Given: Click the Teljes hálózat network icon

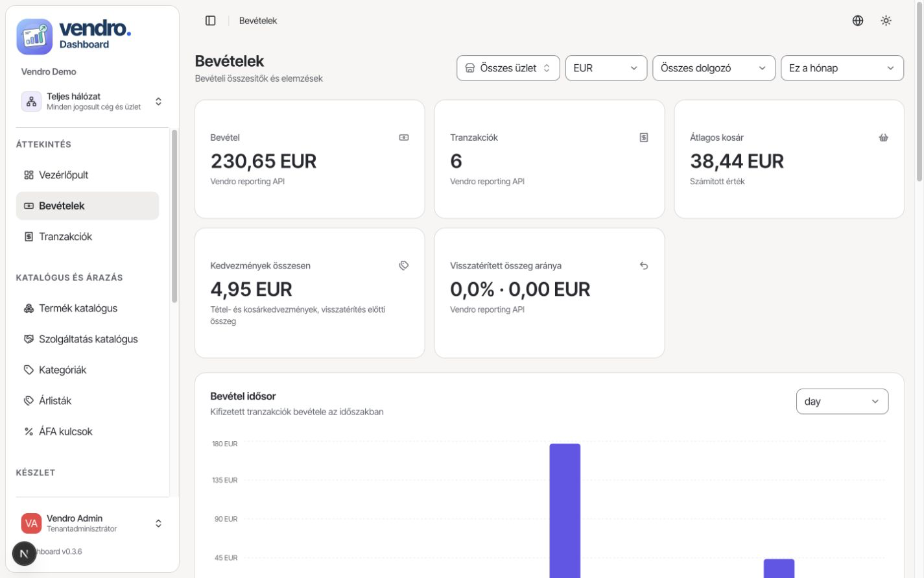Looking at the screenshot, I should pos(31,102).
